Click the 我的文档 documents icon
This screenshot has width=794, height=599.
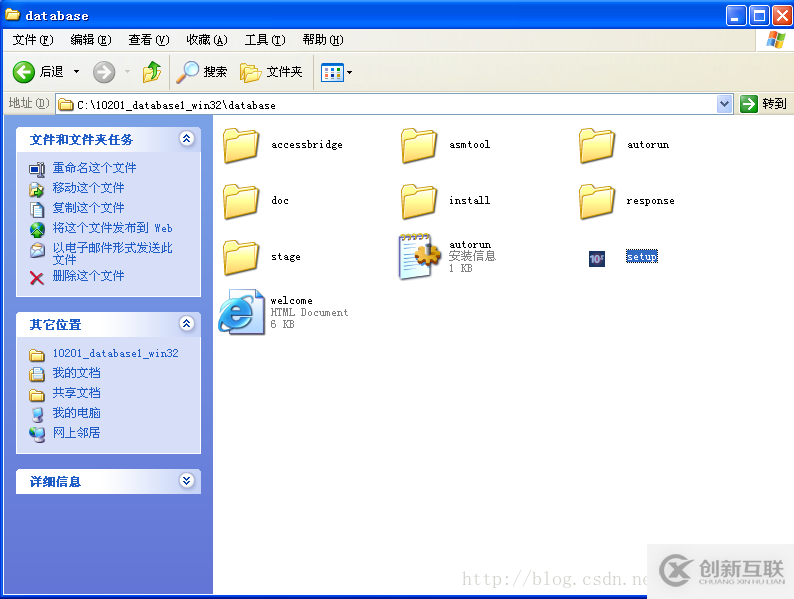36,375
